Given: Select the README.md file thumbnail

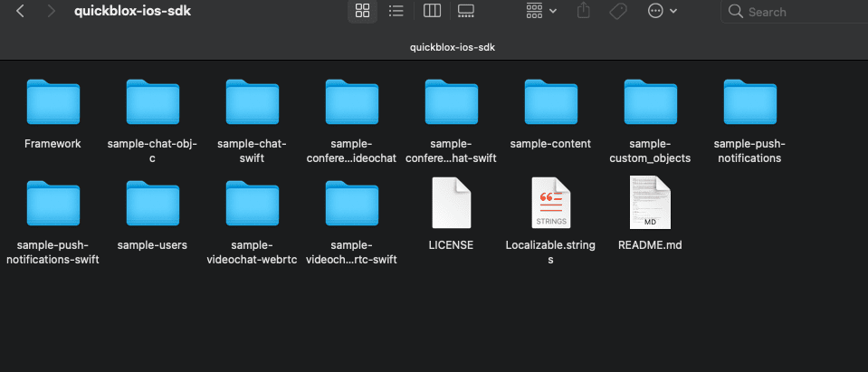Looking at the screenshot, I should pyautogui.click(x=650, y=203).
